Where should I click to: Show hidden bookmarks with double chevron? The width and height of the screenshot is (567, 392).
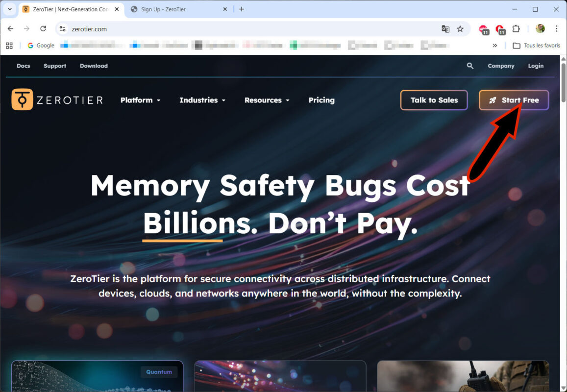coord(494,46)
